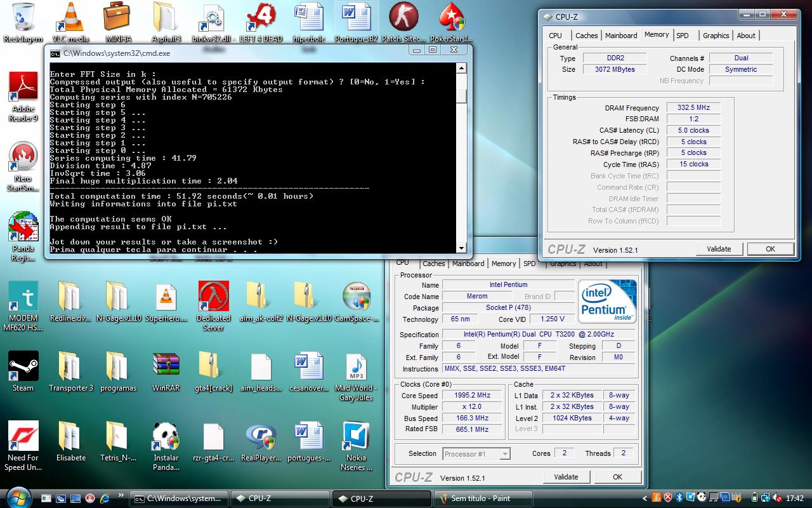The height and width of the screenshot is (508, 812).
Task: Click Memory Size 3072 MBytes value
Action: click(615, 69)
